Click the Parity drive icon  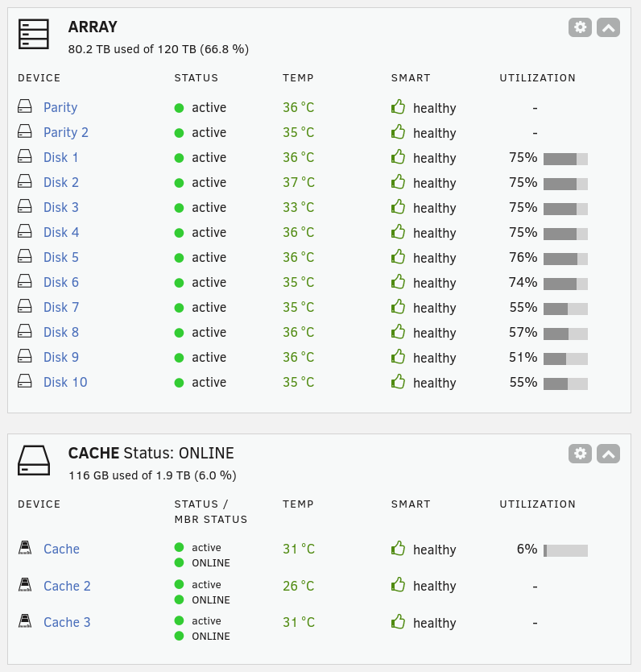click(x=25, y=106)
